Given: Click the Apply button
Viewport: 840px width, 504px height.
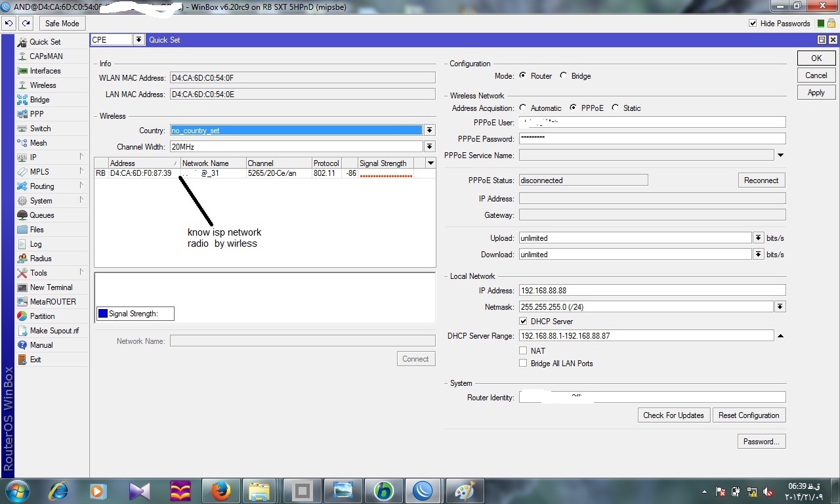Looking at the screenshot, I should (816, 93).
